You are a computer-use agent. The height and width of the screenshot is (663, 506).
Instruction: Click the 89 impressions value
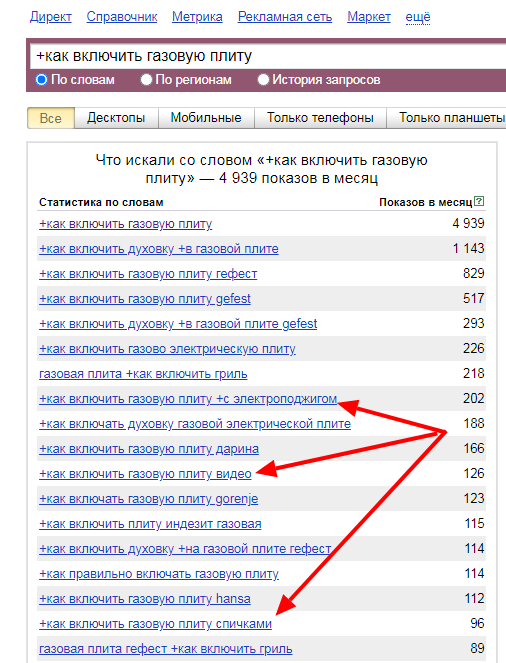click(477, 648)
